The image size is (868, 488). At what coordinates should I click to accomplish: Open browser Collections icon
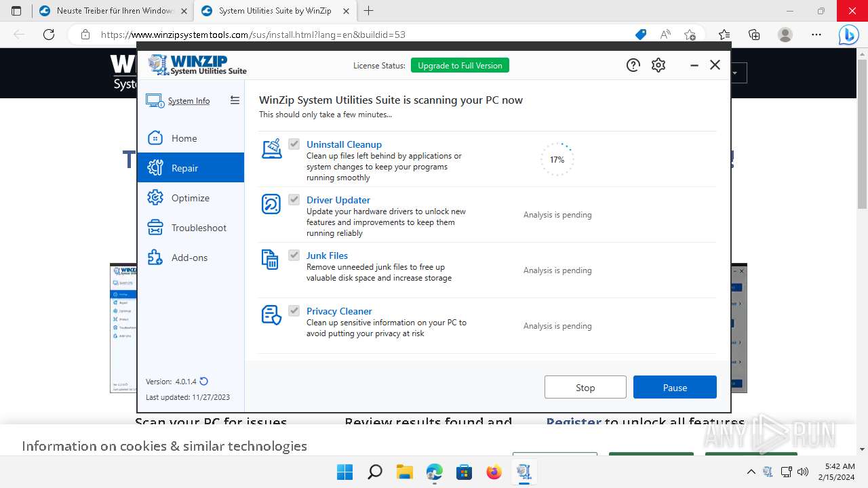coord(754,35)
